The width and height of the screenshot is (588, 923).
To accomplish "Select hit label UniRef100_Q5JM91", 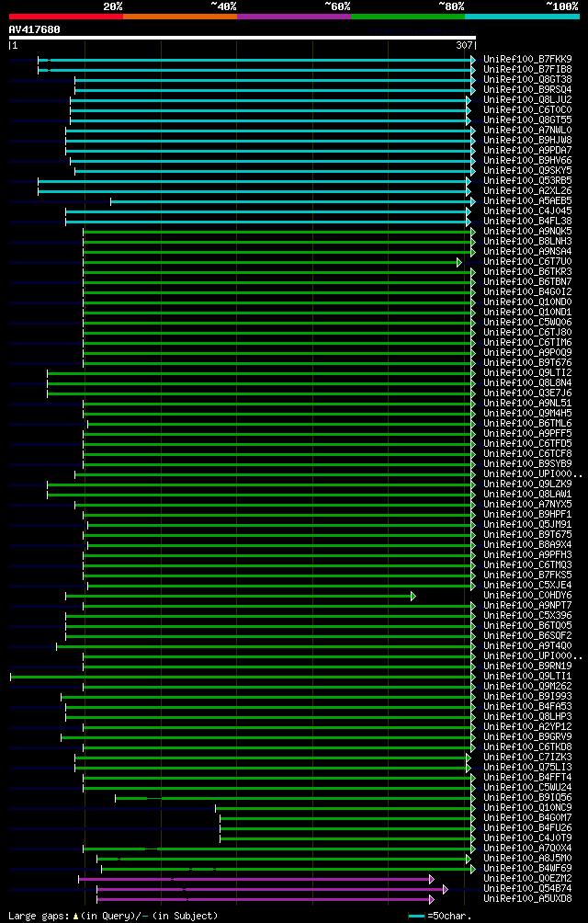I will 527,525.
